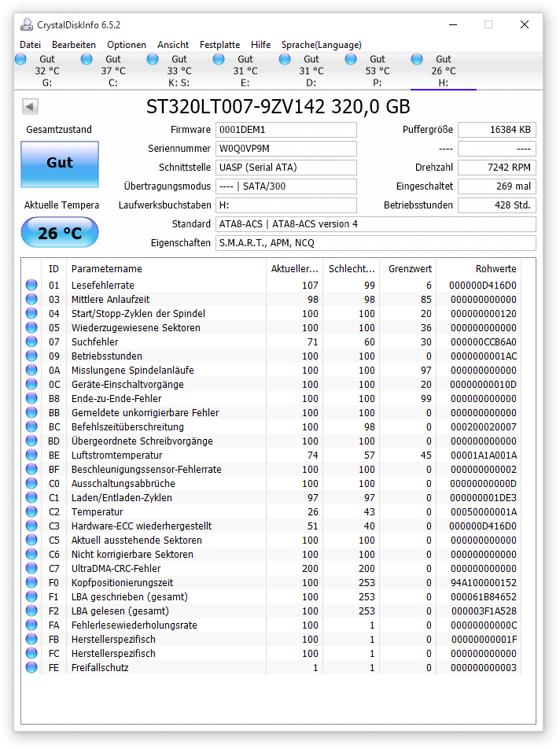Click status icon for LBA gelesen (gesamt)
The image size is (560, 749).
click(x=31, y=611)
